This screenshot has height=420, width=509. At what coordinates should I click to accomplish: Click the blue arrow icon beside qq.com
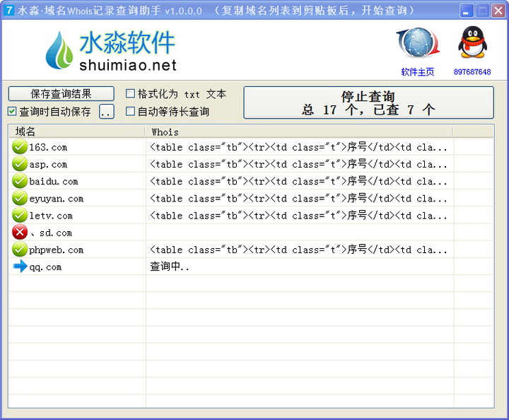pyautogui.click(x=20, y=267)
